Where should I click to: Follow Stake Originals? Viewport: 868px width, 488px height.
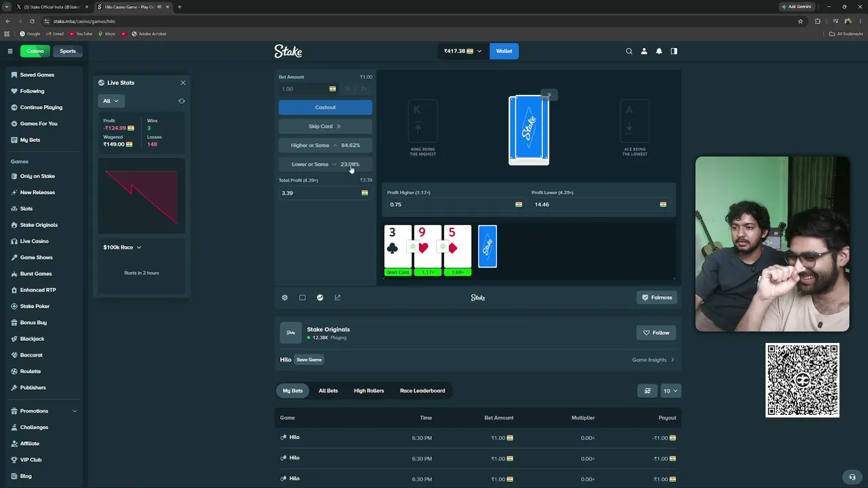point(656,333)
